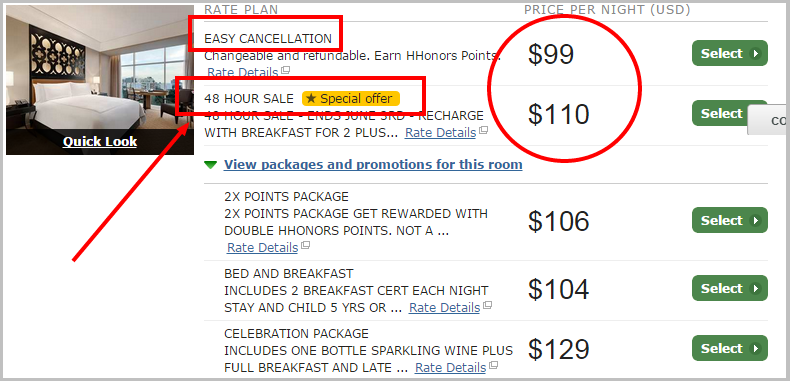Screen dimensions: 790x381
Task: Select the $106 2X Points Package
Action: (x=730, y=220)
